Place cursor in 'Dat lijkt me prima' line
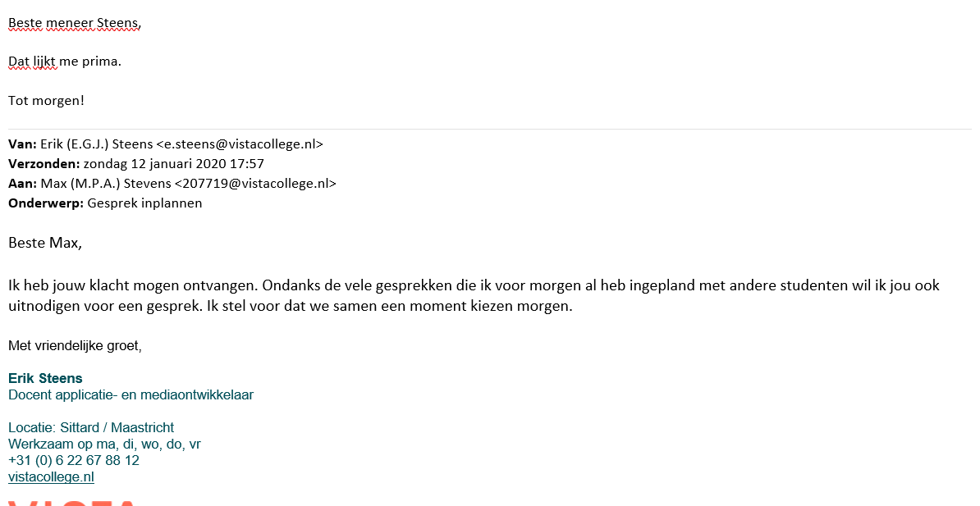Image resolution: width=980 pixels, height=506 pixels. click(x=65, y=62)
